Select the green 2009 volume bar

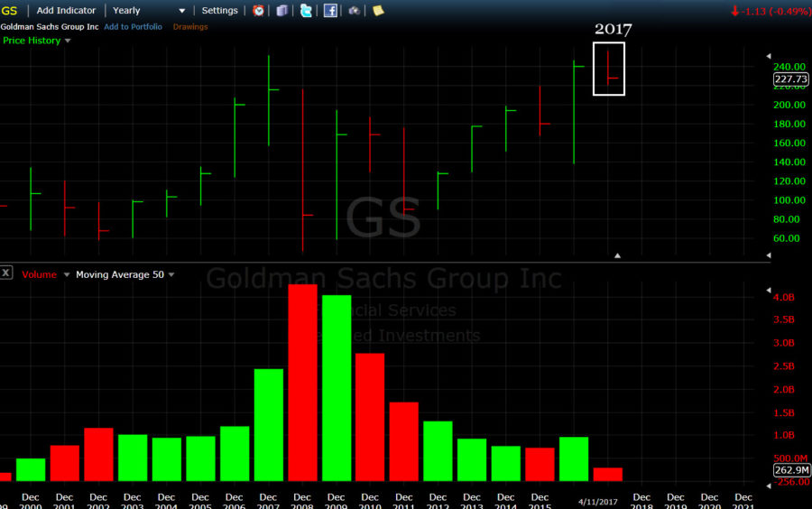click(x=337, y=388)
